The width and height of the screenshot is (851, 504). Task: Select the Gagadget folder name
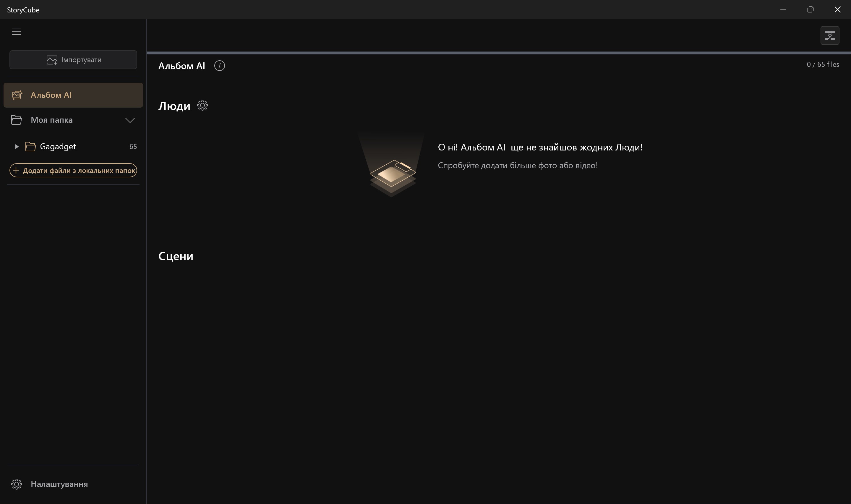click(x=58, y=146)
